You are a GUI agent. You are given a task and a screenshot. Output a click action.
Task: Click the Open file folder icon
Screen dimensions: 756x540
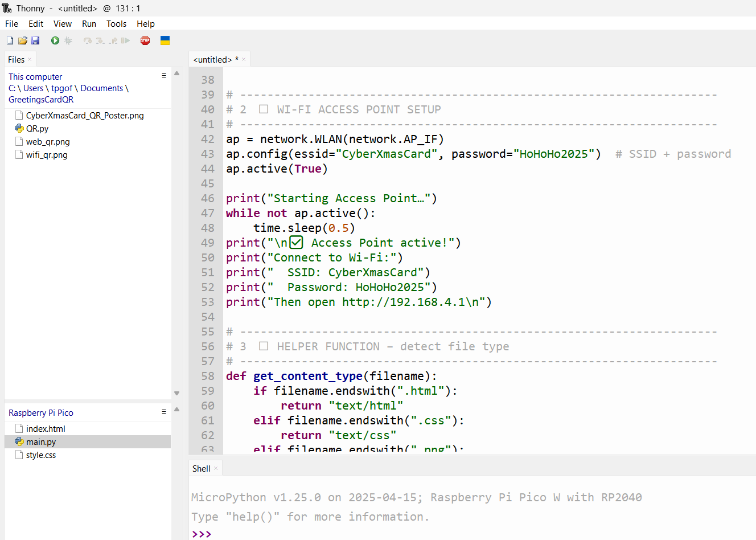click(x=23, y=40)
